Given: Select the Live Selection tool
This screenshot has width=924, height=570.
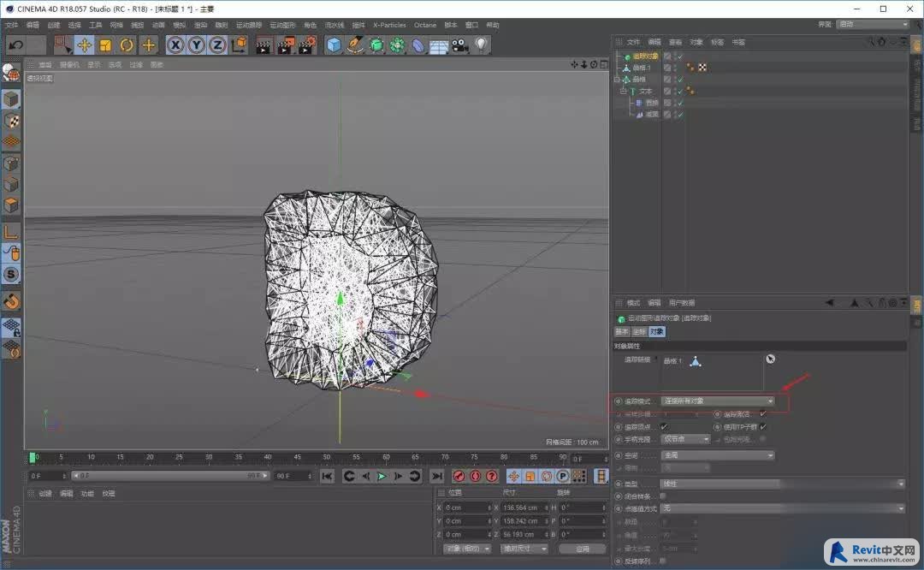Looking at the screenshot, I should tap(62, 45).
